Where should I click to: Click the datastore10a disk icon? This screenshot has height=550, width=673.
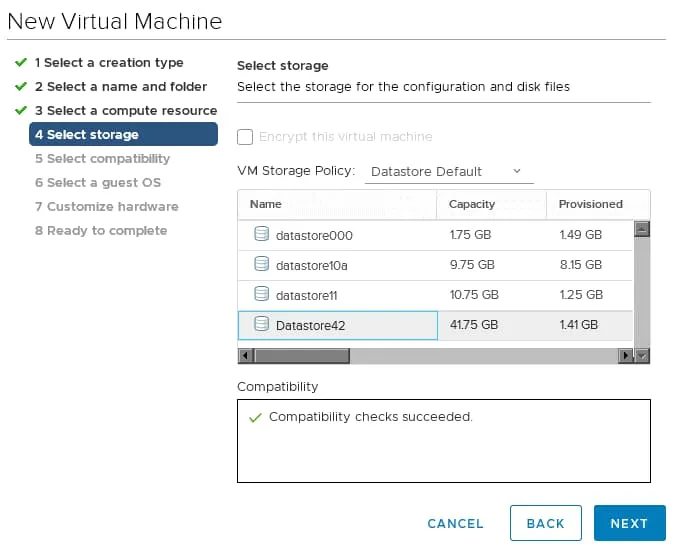click(x=262, y=265)
